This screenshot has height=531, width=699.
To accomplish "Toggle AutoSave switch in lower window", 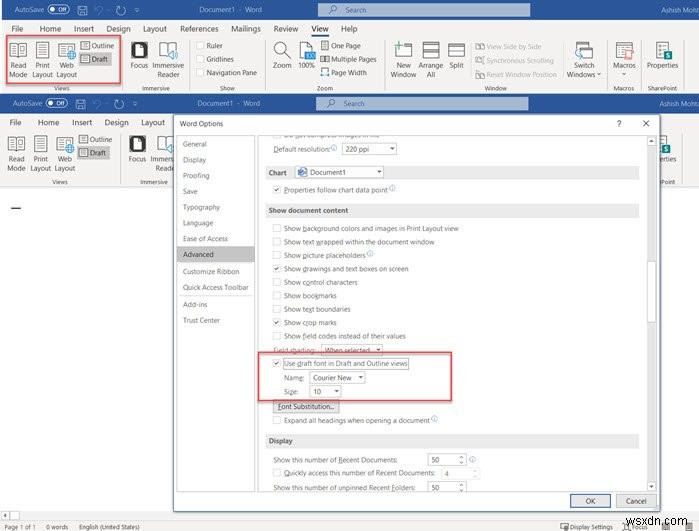I will click(57, 103).
